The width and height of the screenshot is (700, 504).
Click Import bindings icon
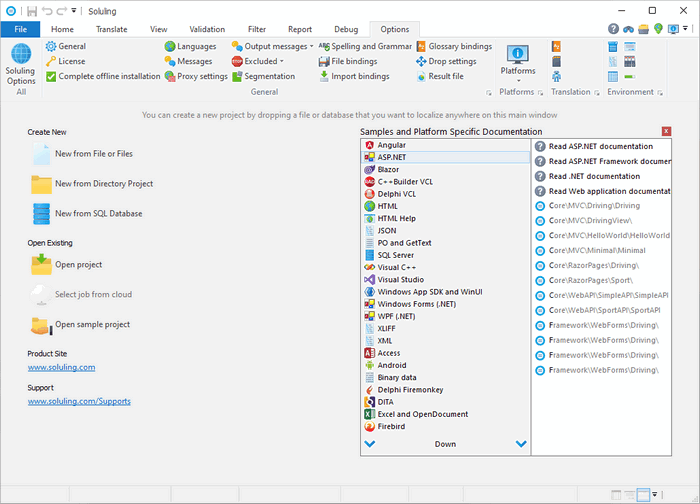(324, 76)
